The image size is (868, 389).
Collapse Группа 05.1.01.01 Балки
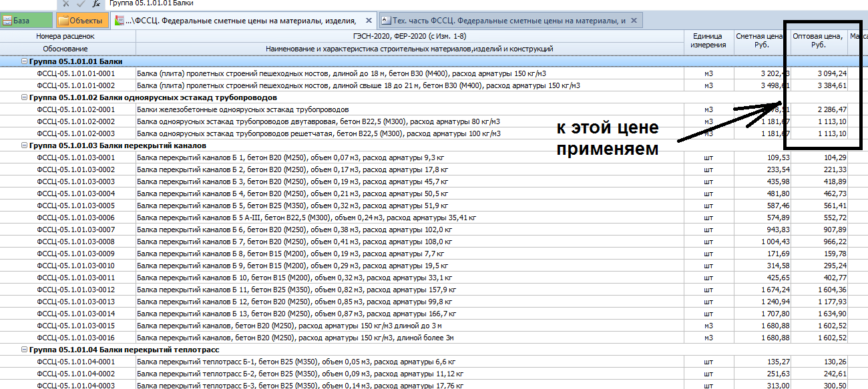(x=25, y=61)
